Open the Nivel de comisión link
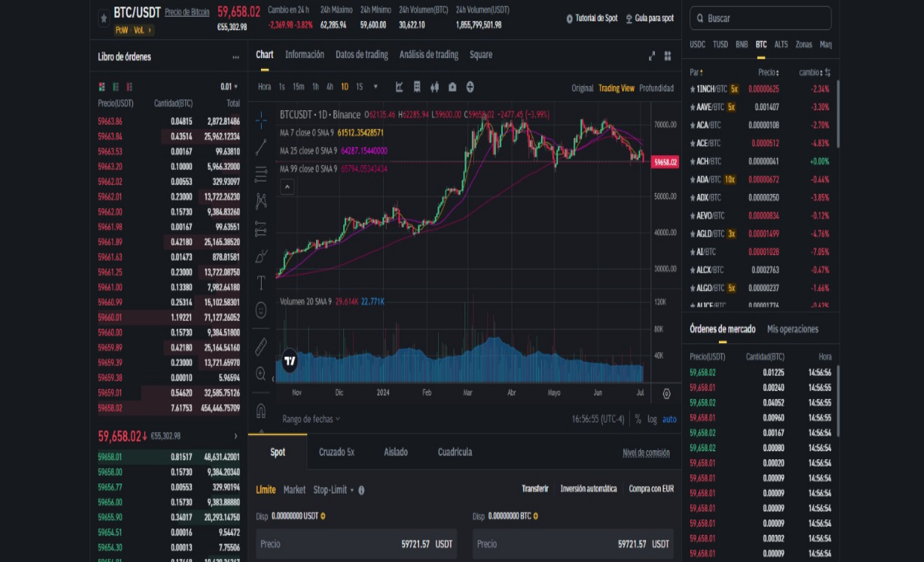 pos(646,453)
